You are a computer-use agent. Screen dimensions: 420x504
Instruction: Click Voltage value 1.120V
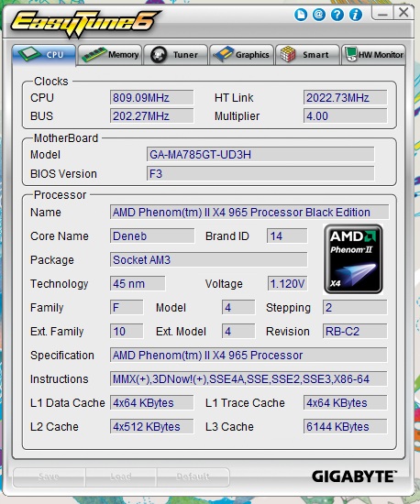click(x=287, y=283)
